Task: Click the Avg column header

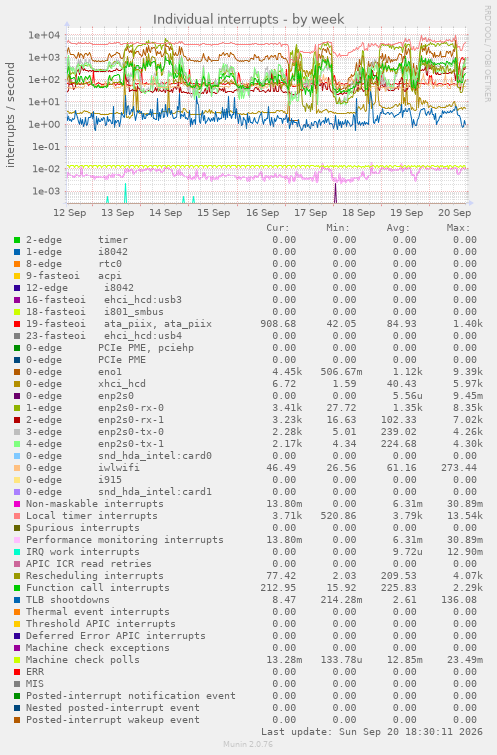Action: click(398, 228)
